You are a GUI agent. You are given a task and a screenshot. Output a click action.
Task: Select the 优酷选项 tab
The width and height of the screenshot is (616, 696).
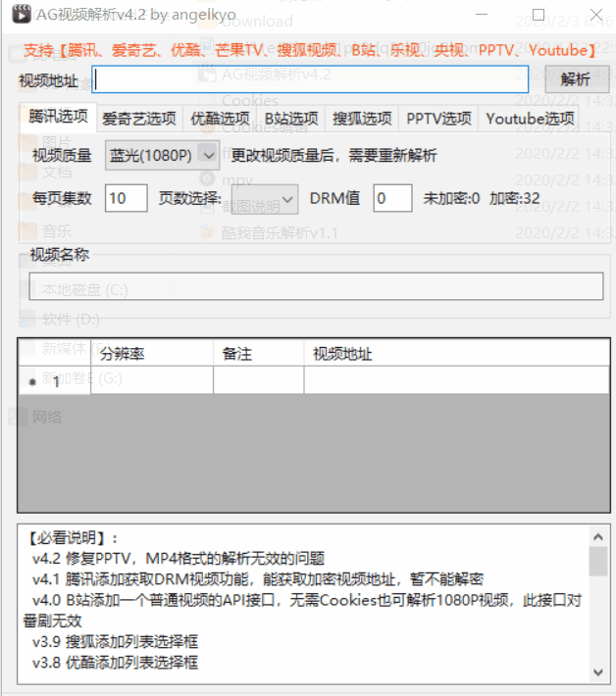(220, 119)
